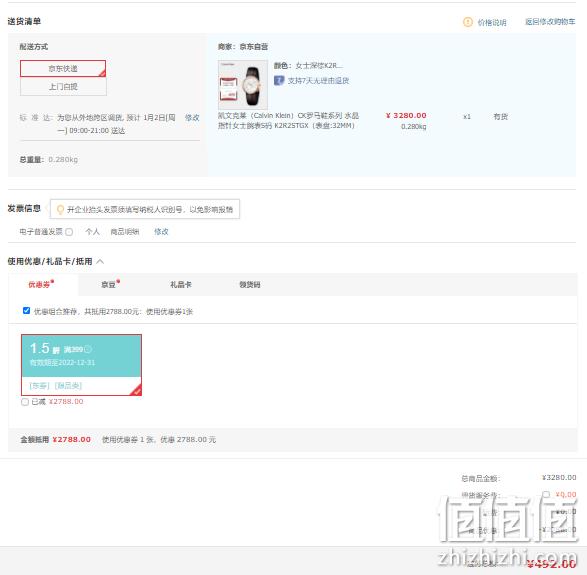Open the 领货码 tab

250,285
